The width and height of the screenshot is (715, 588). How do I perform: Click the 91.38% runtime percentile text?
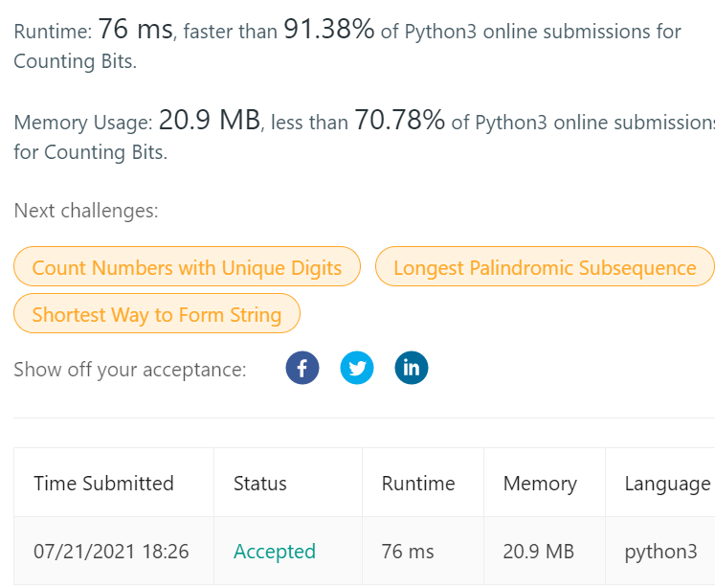pos(328,29)
